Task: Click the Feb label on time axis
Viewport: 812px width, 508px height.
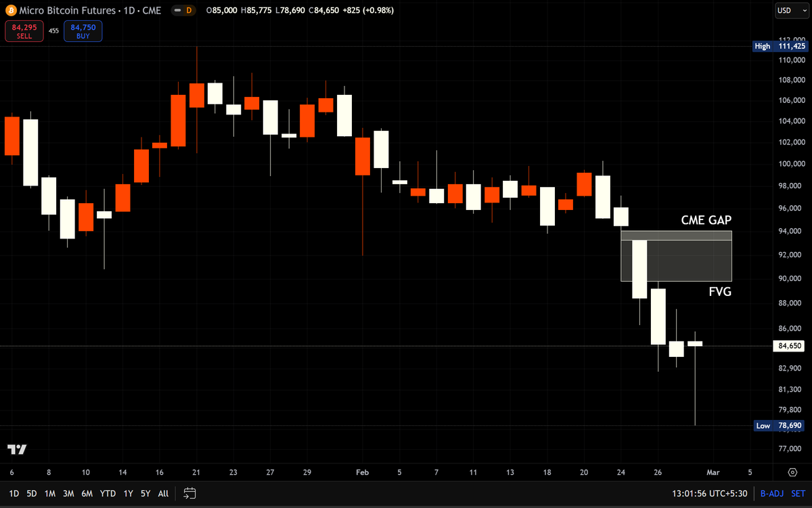Action: pos(362,472)
